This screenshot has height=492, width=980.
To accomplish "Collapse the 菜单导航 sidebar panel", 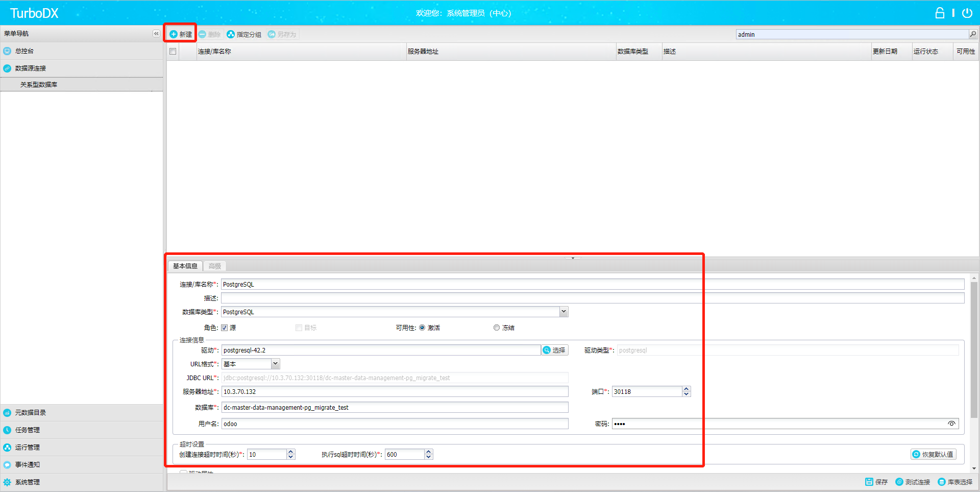I will pos(156,34).
